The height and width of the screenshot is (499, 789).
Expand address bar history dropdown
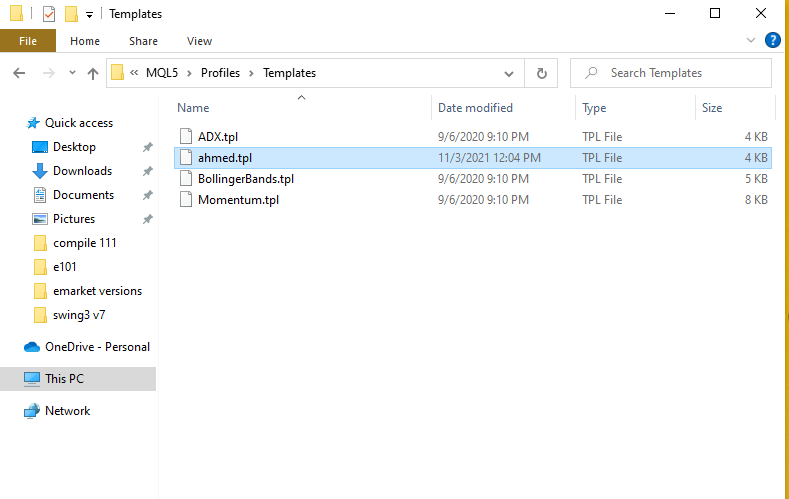pyautogui.click(x=510, y=73)
